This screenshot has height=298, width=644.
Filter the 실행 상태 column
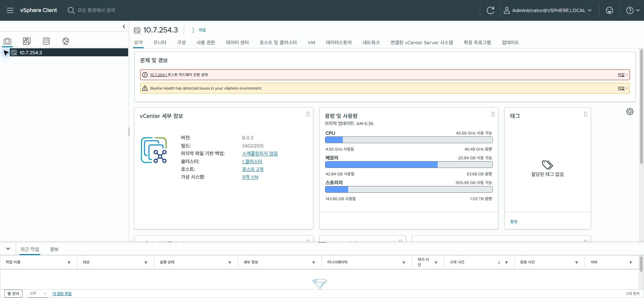pyautogui.click(x=230, y=262)
